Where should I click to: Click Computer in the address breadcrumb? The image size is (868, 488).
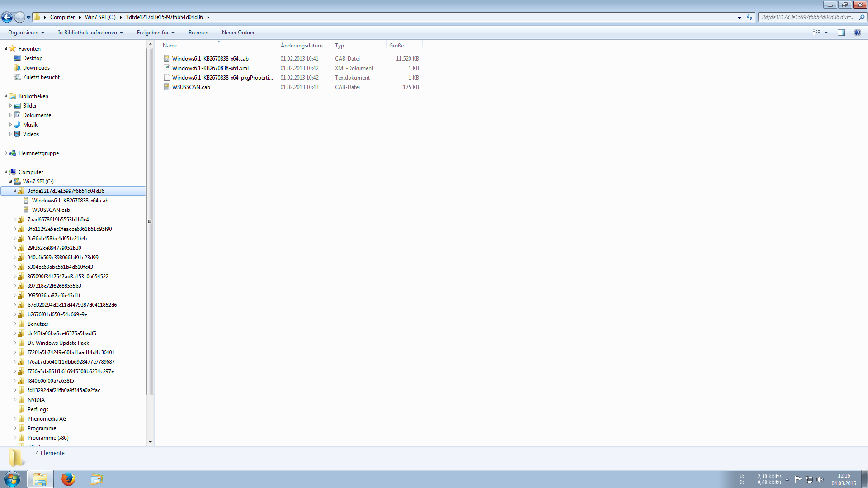(x=62, y=17)
